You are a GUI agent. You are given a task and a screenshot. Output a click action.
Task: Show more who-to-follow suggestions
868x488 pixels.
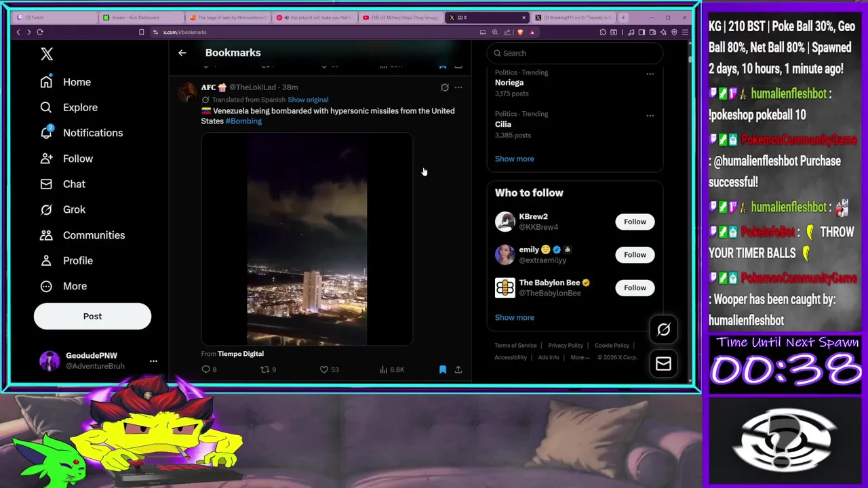(x=514, y=317)
